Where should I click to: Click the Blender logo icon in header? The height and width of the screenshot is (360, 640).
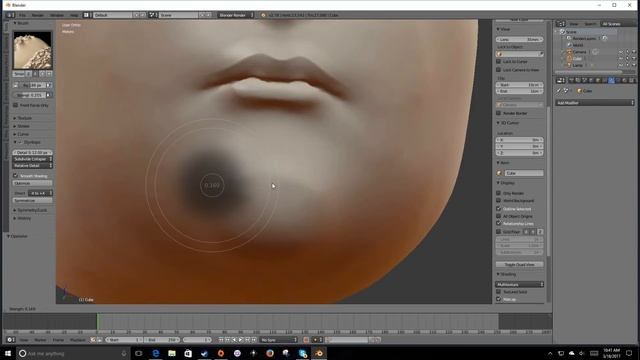pos(263,15)
